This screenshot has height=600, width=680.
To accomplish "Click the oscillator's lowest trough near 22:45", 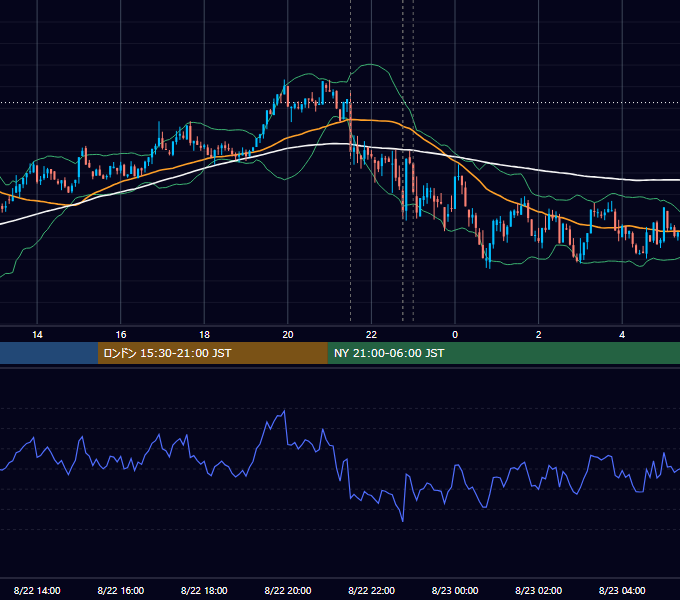I will [x=403, y=520].
